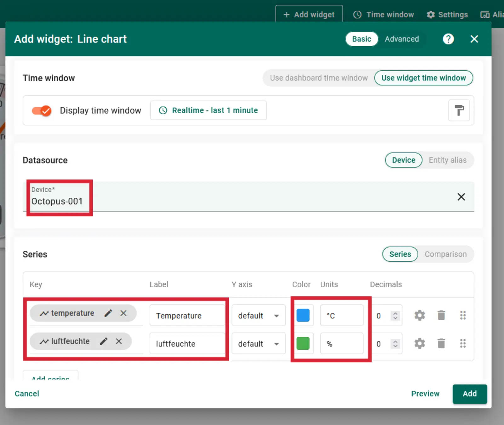Open settings gear for luftfeuchte series

point(419,343)
